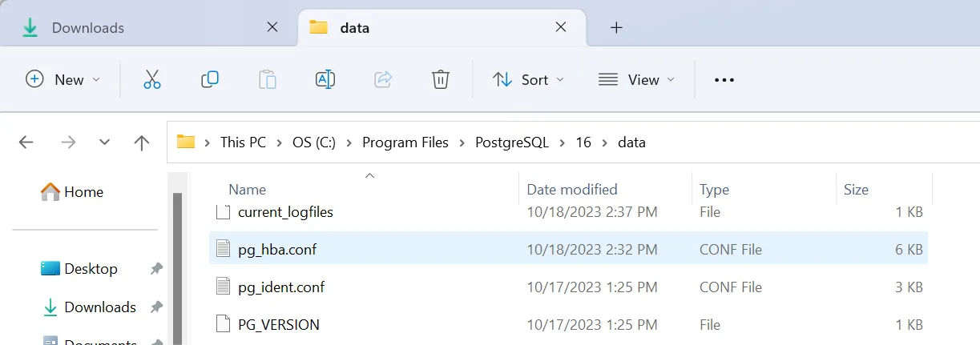Click the Paste clipboard icon

pyautogui.click(x=268, y=79)
